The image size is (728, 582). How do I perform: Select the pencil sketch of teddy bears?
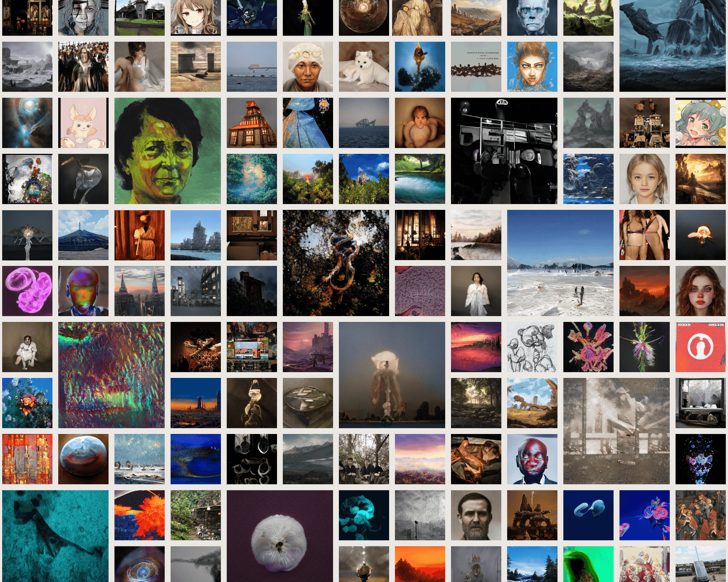[532, 347]
